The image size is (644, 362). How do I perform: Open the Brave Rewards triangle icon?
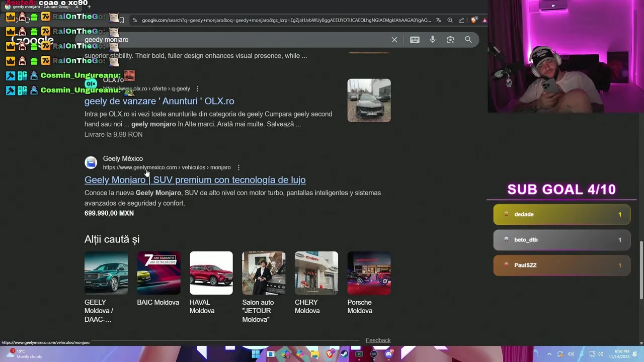pos(485,20)
